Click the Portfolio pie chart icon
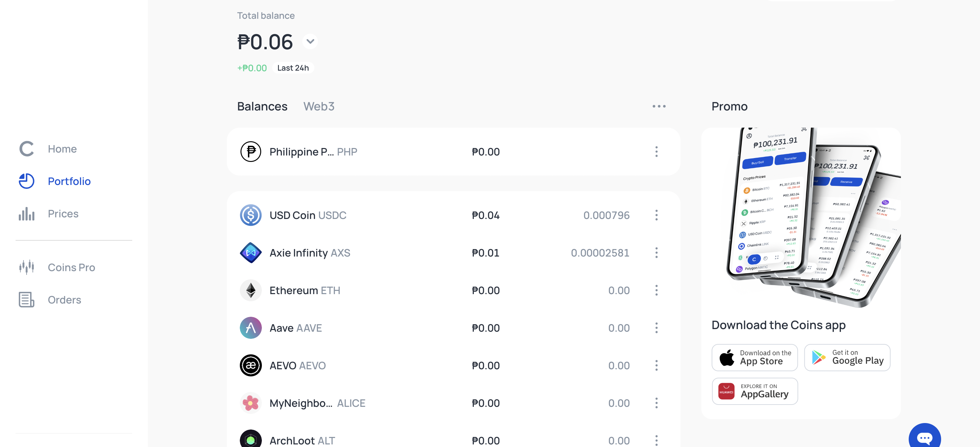980x447 pixels. [x=27, y=181]
